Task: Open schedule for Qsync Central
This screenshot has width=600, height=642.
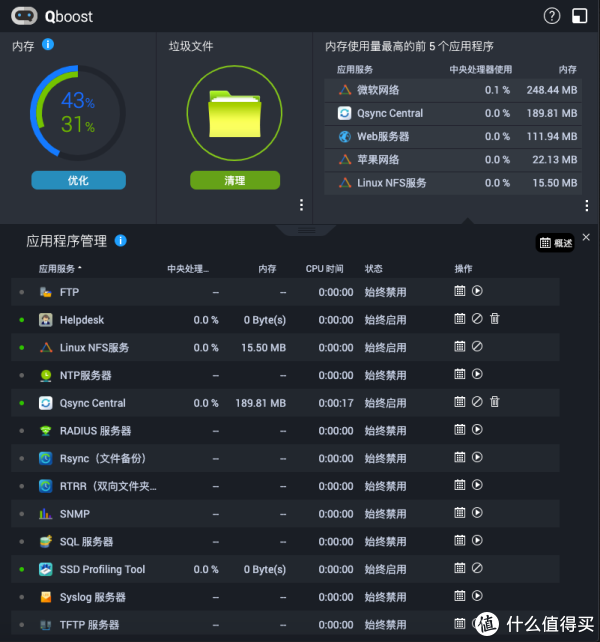Action: tap(460, 402)
